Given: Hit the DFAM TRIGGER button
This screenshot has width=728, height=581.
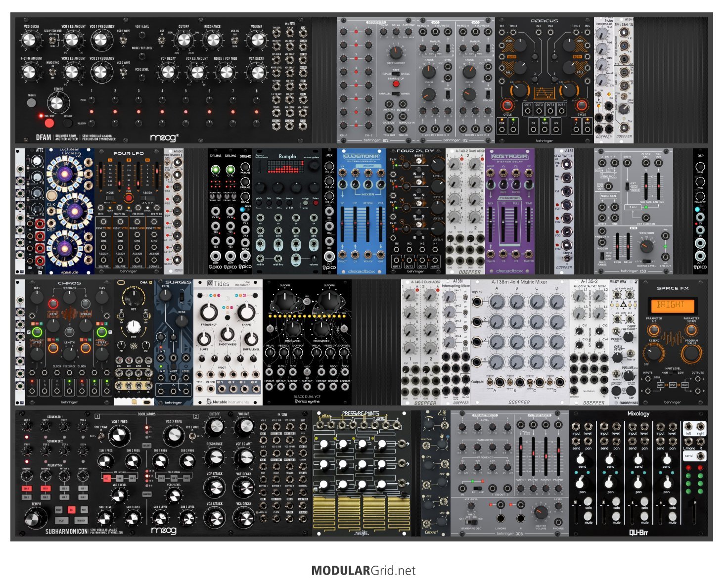Looking at the screenshot, I should [31, 103].
